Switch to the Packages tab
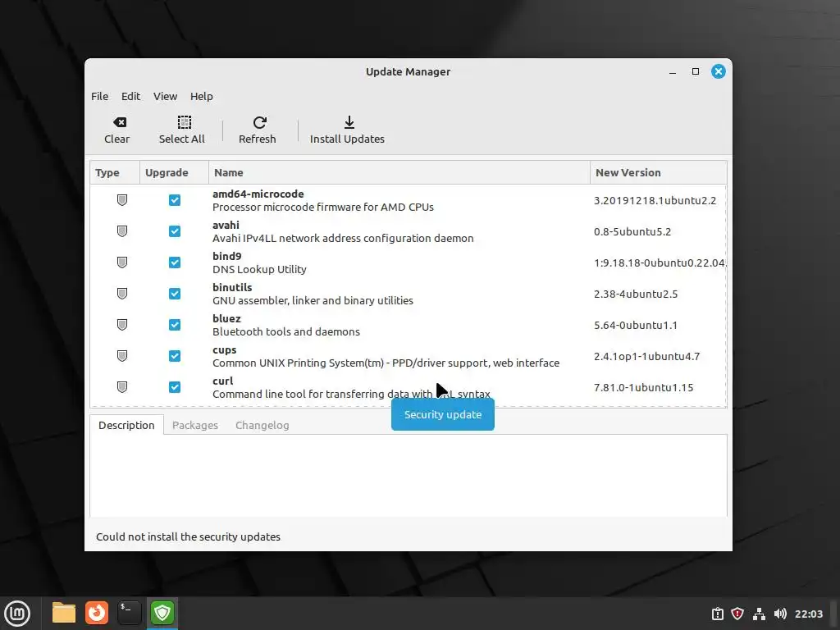This screenshot has width=840, height=630. [x=195, y=426]
